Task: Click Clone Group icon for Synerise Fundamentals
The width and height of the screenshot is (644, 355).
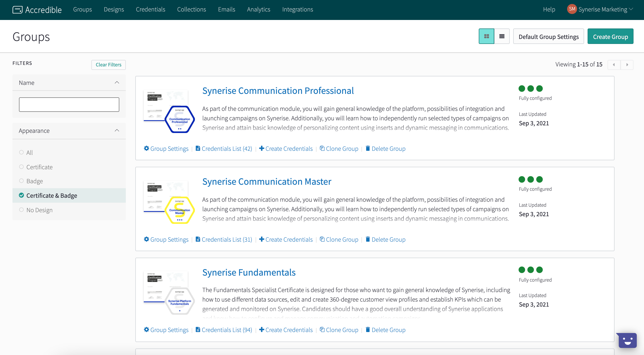Action: coord(322,330)
